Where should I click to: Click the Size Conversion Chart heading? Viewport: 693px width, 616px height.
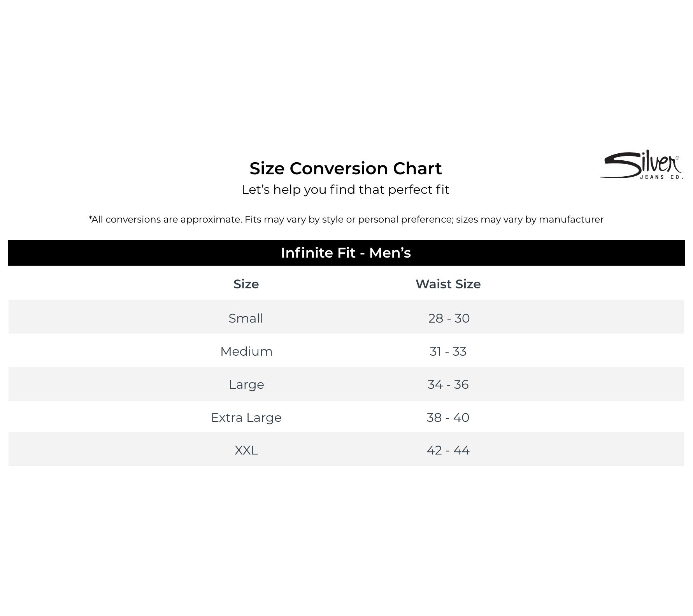[x=346, y=168]
